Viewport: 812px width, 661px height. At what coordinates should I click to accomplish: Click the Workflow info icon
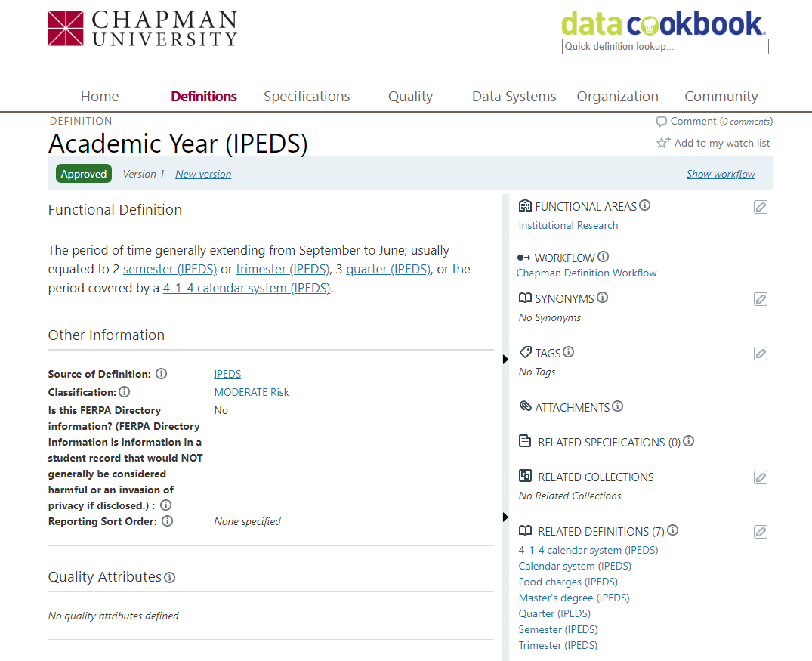(603, 257)
